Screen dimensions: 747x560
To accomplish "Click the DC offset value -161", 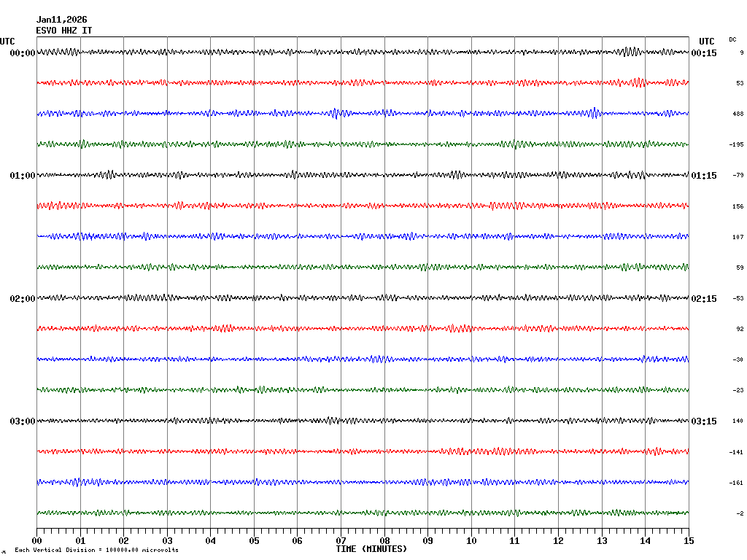I will [x=736, y=483].
